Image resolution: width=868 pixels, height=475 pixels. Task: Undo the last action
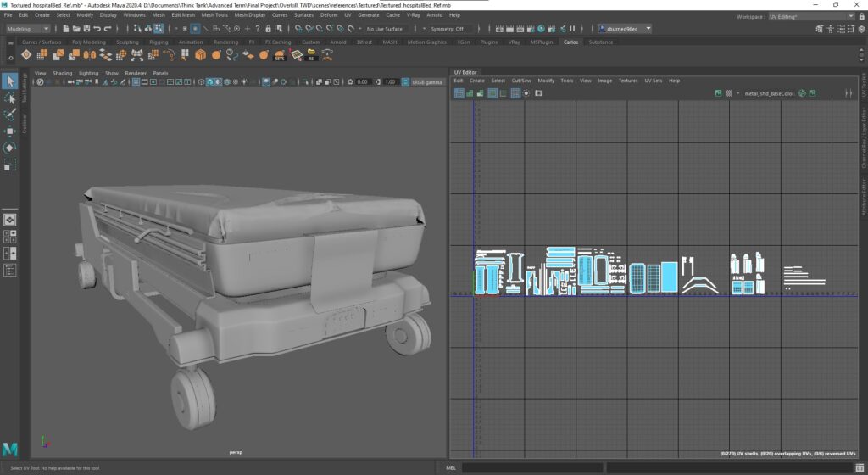(97, 29)
